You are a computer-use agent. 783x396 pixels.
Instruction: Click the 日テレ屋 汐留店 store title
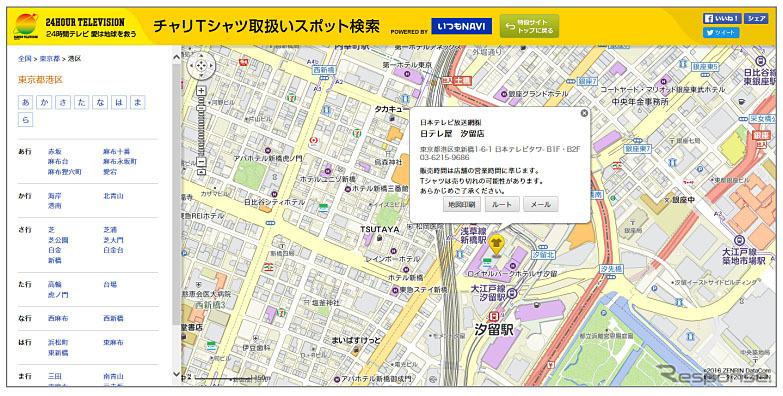[452, 134]
